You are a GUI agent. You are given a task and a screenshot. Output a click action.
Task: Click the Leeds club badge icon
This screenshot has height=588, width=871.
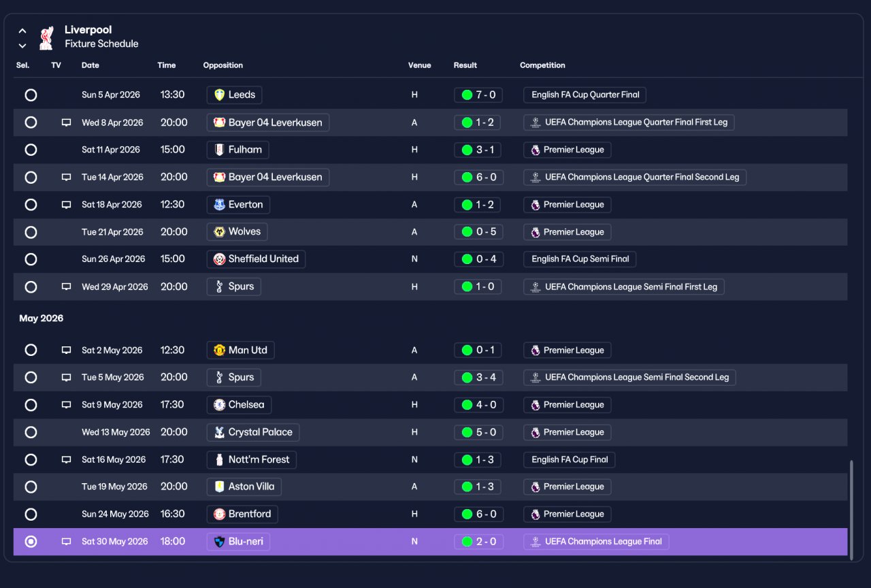(x=219, y=95)
